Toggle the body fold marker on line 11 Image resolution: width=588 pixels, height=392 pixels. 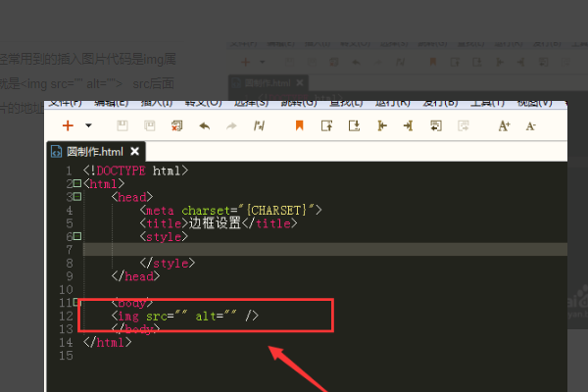click(76, 303)
